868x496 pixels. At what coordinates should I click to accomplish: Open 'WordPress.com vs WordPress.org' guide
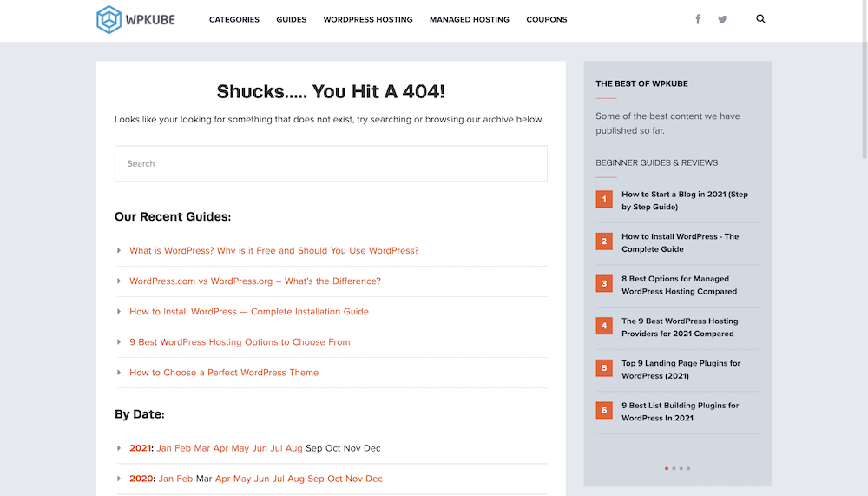coord(255,281)
